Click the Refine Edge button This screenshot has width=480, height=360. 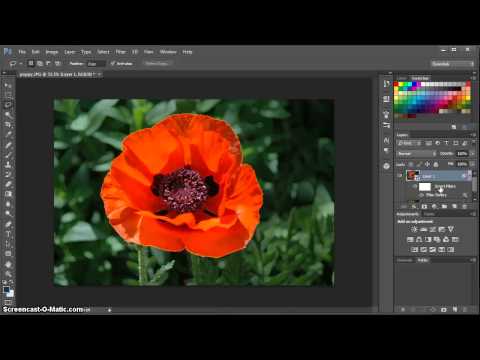click(157, 63)
